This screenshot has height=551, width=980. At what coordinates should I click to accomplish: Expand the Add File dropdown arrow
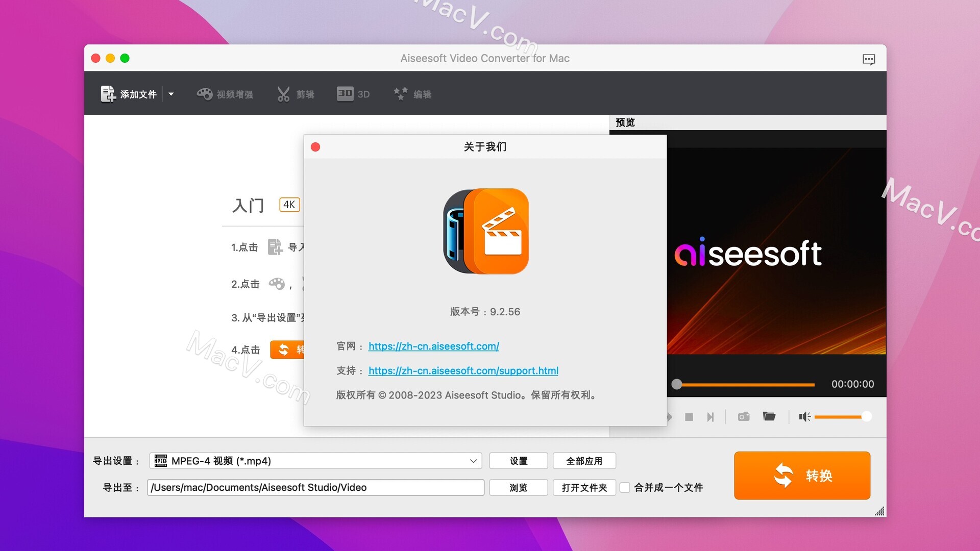(171, 94)
